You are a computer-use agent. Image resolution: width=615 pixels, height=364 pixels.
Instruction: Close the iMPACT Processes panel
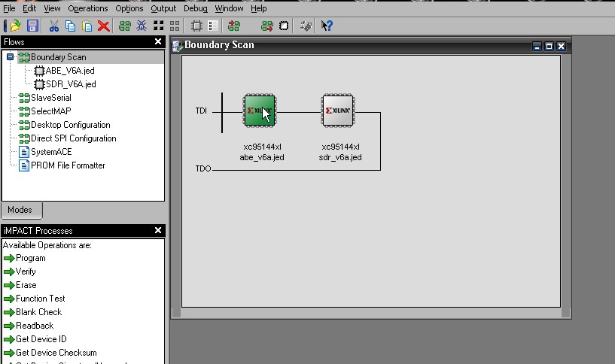click(158, 230)
